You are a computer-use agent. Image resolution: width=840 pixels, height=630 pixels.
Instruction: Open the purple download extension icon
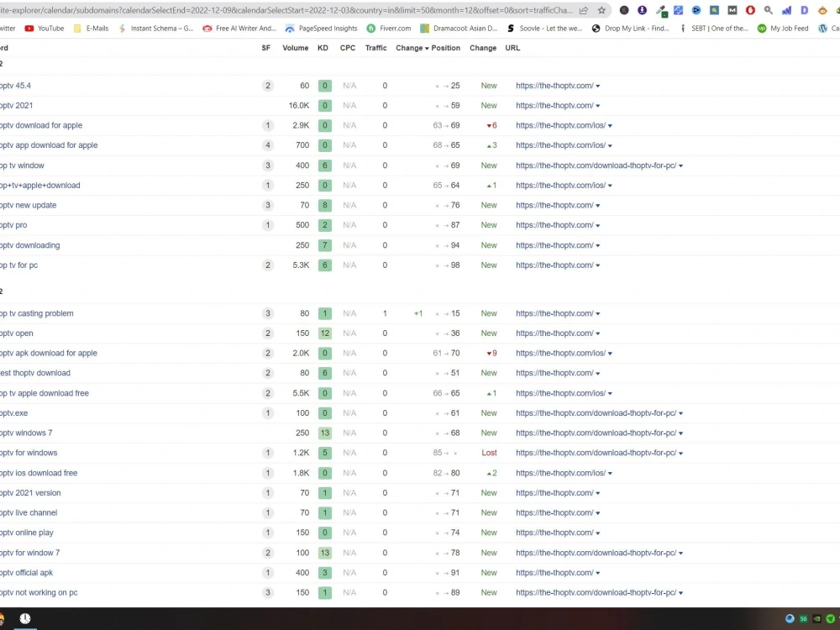[642, 10]
